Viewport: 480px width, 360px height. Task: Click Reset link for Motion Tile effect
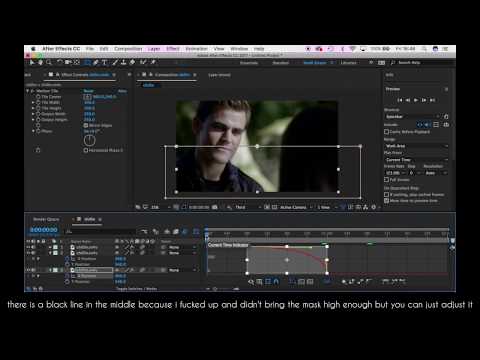88,91
